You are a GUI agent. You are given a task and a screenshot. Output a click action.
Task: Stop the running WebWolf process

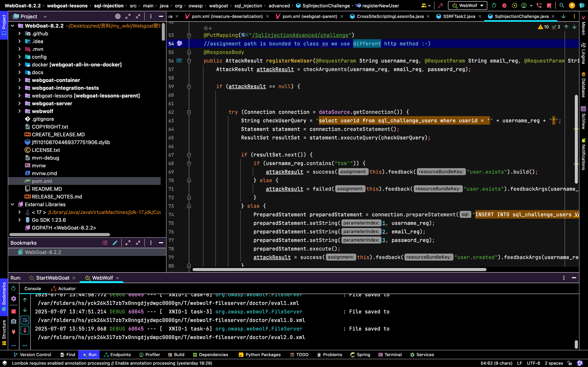(14, 311)
